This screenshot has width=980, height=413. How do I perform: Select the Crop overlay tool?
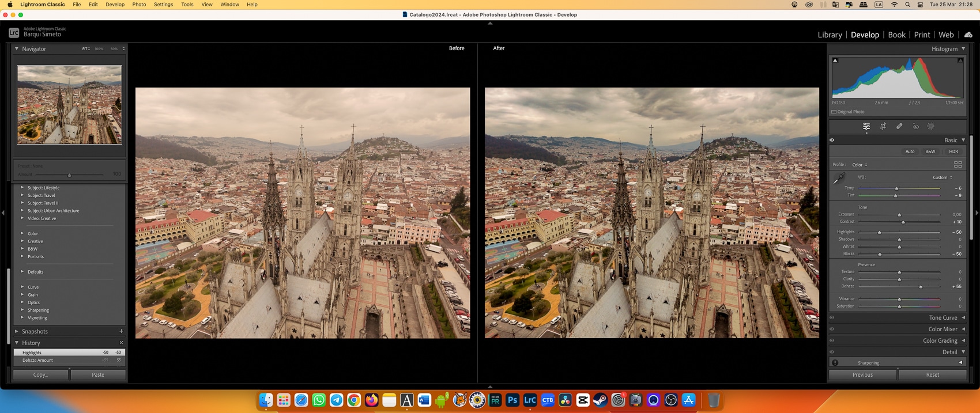883,126
